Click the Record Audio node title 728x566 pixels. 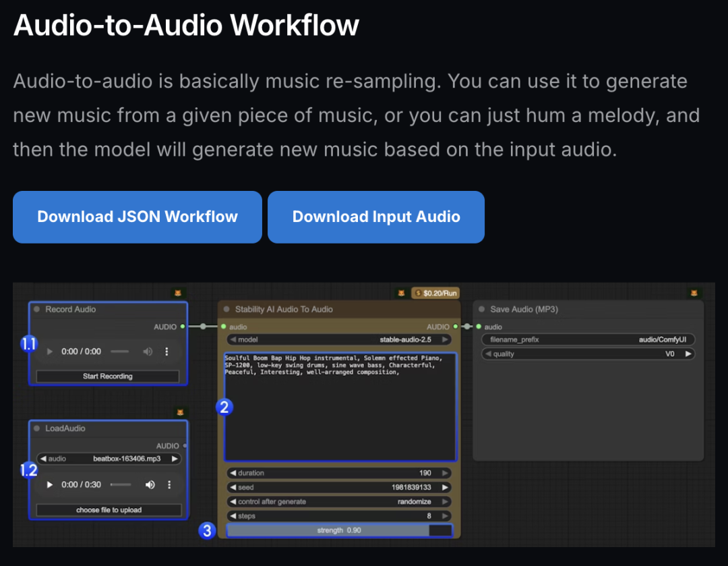(x=71, y=309)
